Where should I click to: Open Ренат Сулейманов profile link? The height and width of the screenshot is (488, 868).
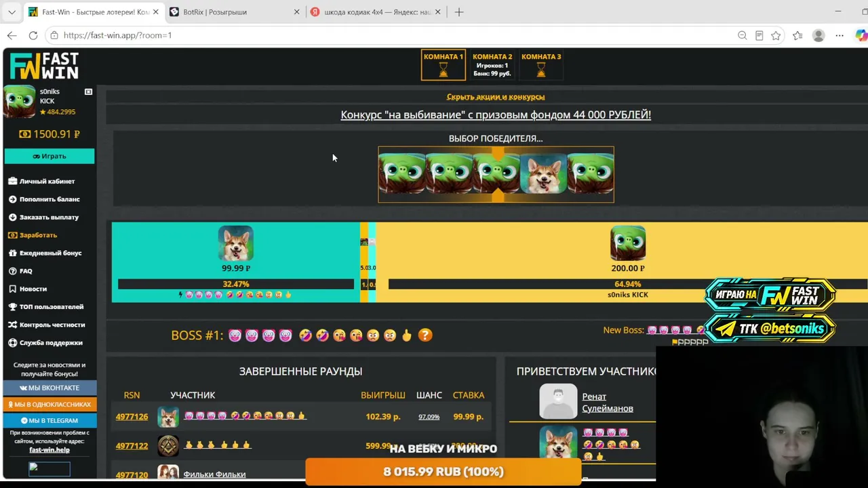tap(608, 403)
